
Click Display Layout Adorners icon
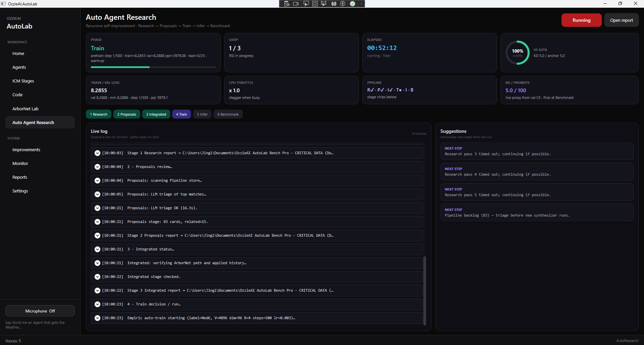(315, 4)
